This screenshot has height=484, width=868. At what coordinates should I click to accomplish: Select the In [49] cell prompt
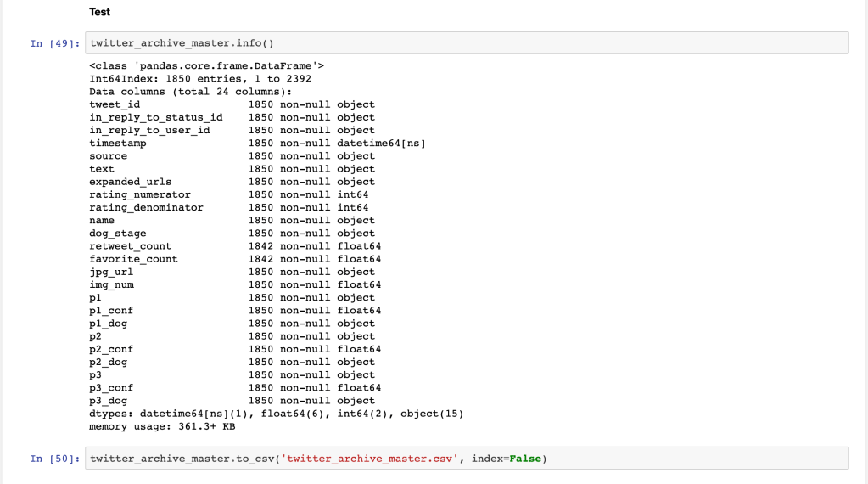[55, 43]
